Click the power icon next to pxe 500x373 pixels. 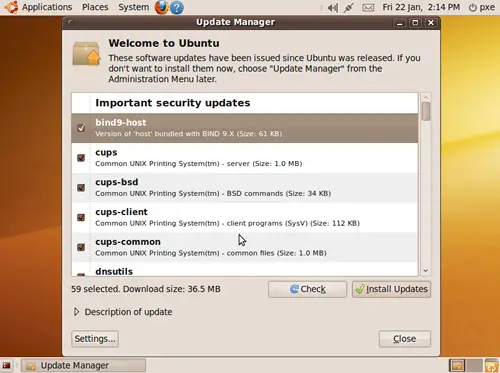(x=472, y=8)
